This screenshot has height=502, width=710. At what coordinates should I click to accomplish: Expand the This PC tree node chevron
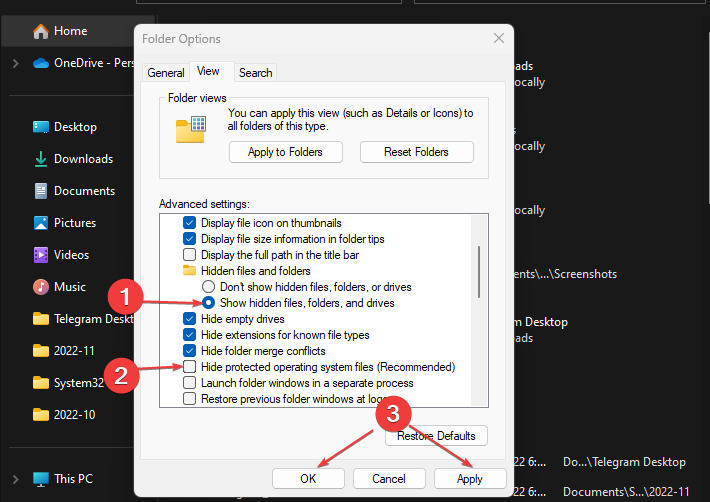pos(15,479)
